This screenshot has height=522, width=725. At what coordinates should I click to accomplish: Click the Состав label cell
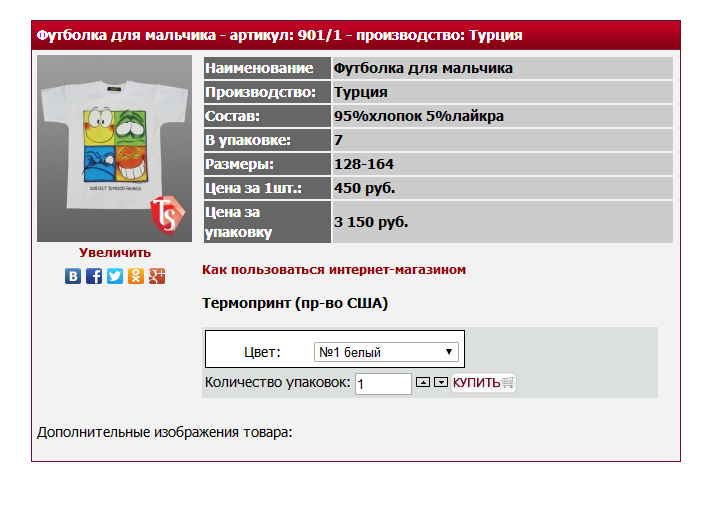[x=267, y=116]
